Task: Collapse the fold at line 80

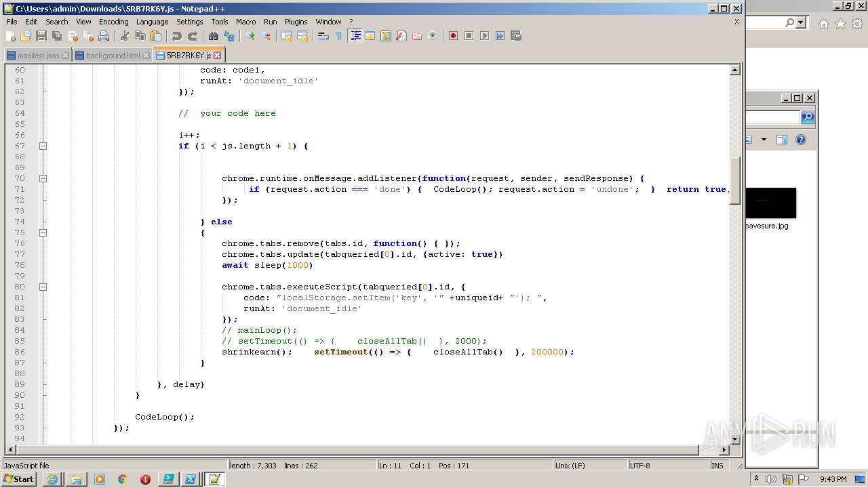Action: [43, 287]
